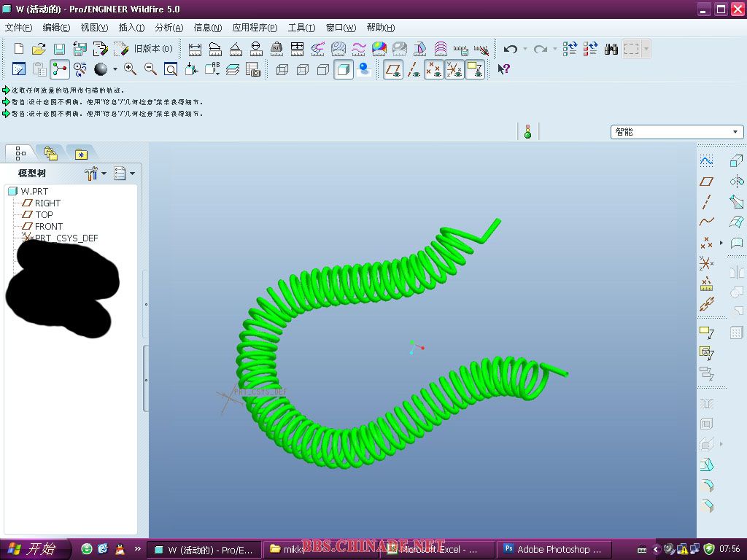Click the distance measurement analysis icon
This screenshot has height=560, width=747.
coord(195,49)
